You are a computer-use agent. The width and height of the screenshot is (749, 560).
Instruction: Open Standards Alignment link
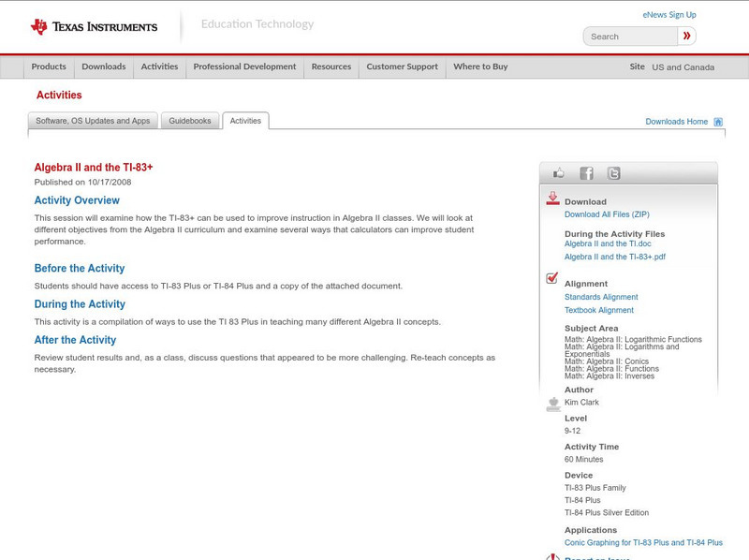601,297
